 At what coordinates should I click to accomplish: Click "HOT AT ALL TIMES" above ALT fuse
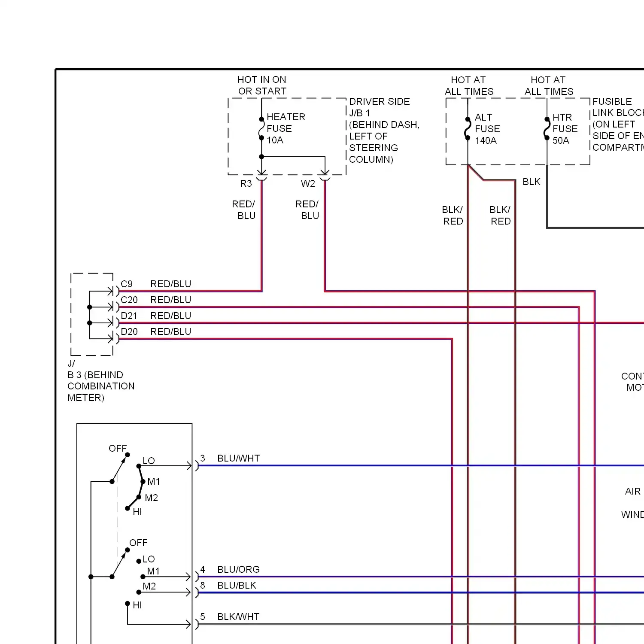[469, 86]
